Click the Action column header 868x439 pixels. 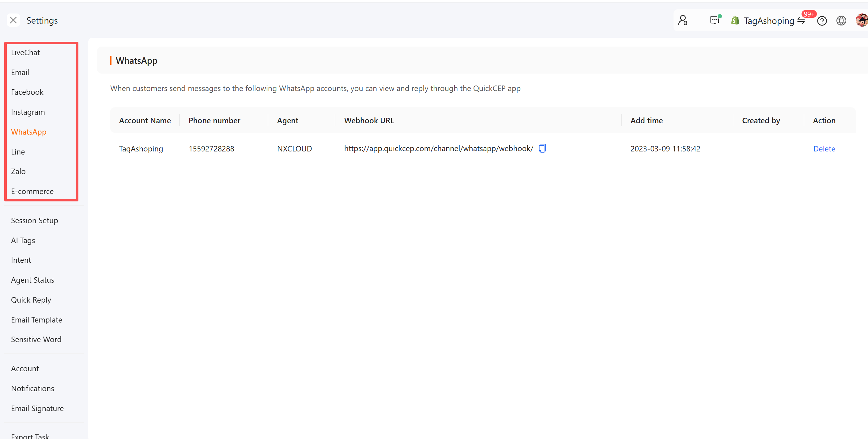(824, 120)
